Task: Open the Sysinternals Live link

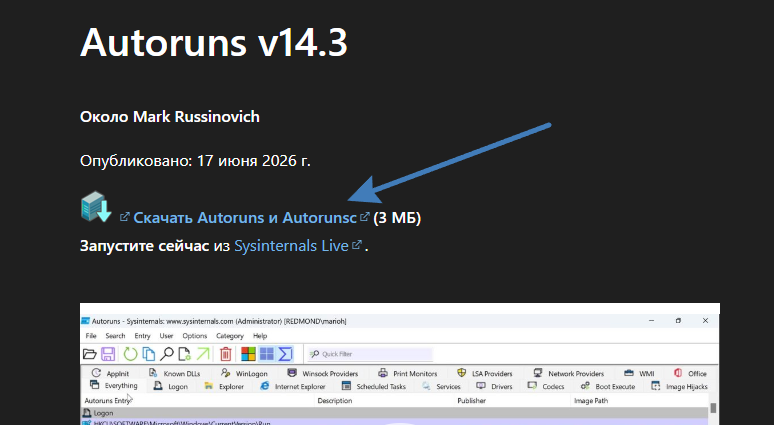Action: (x=291, y=246)
